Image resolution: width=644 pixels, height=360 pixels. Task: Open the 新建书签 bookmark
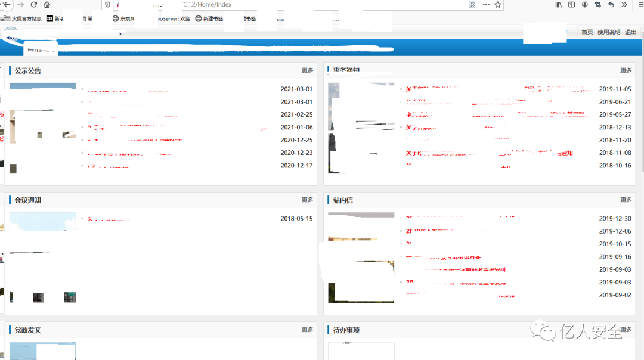click(209, 18)
